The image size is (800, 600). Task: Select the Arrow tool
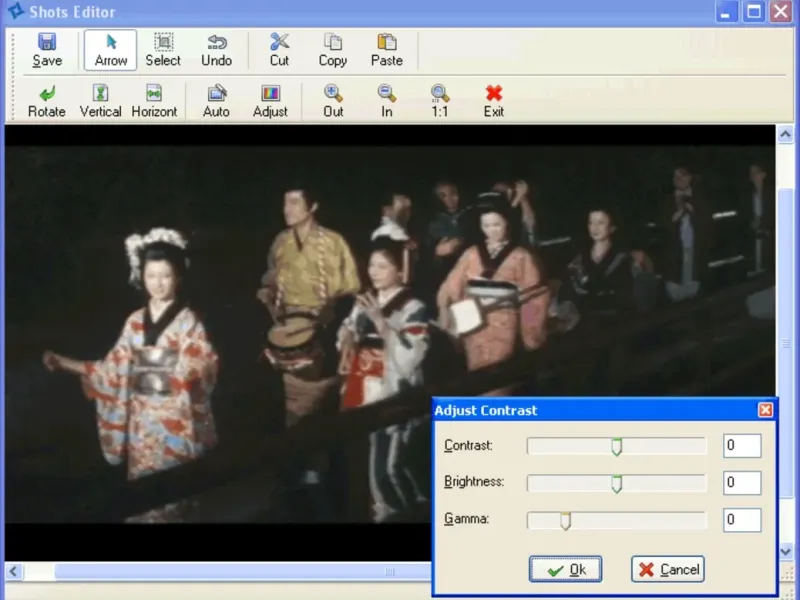[x=111, y=50]
